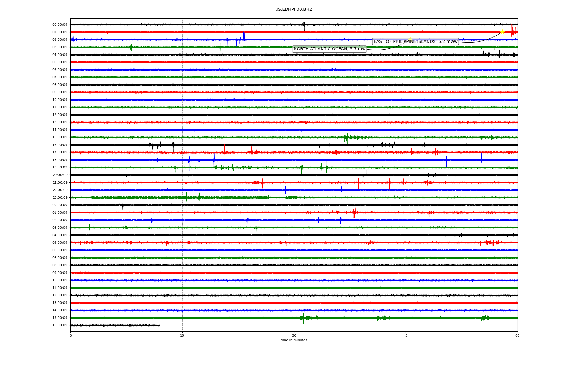
Task: Select the 23:00:09 row label
Action: tap(60, 198)
